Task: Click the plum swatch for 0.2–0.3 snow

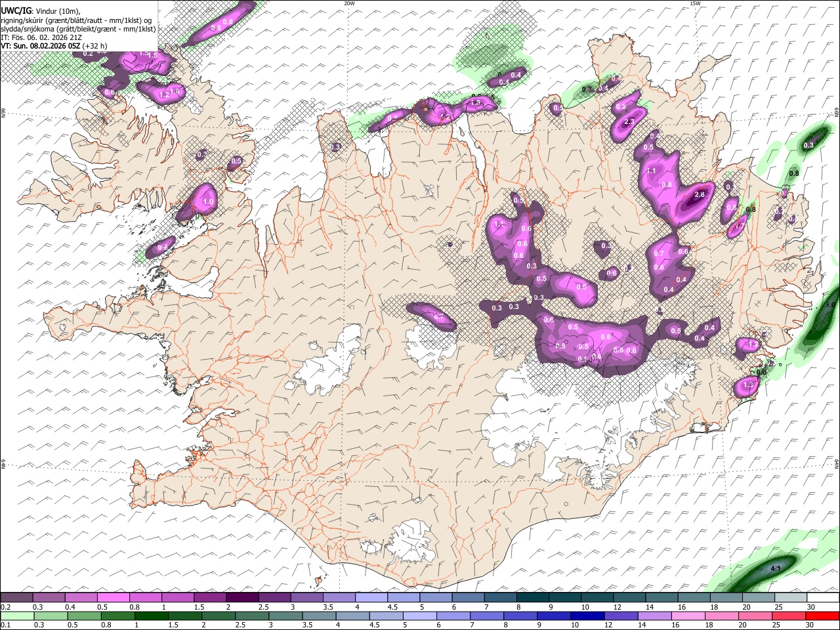Action: point(16,598)
